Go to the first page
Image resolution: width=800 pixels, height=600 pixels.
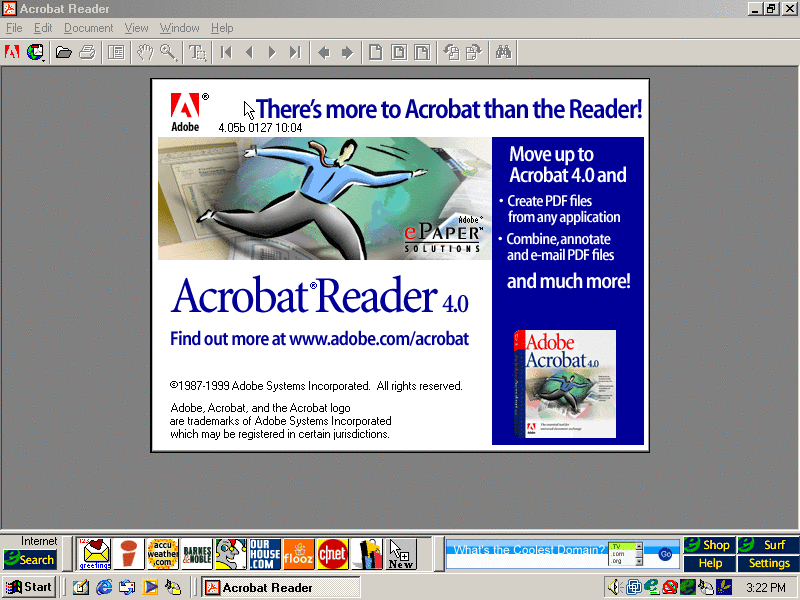(227, 52)
